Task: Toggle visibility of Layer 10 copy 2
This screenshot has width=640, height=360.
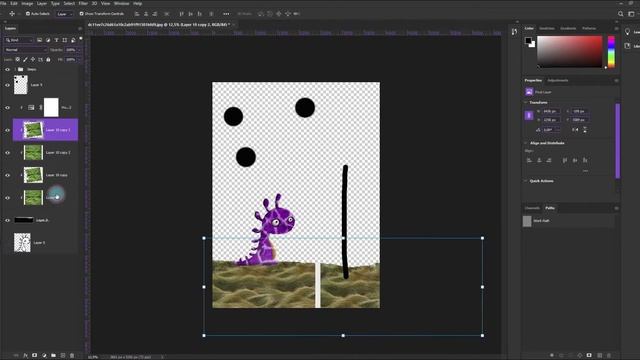Action: point(7,153)
